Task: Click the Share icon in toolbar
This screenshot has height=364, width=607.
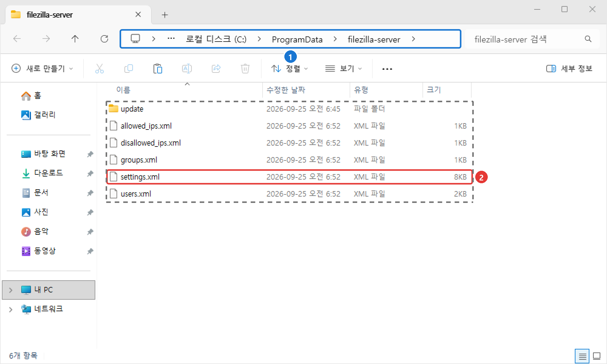Action: [x=216, y=69]
